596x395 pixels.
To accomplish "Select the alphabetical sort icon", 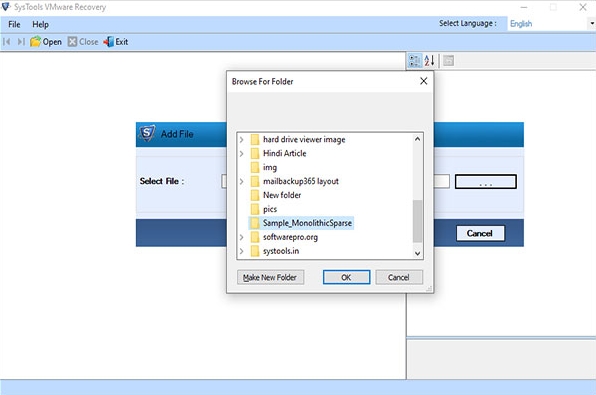I will [430, 60].
